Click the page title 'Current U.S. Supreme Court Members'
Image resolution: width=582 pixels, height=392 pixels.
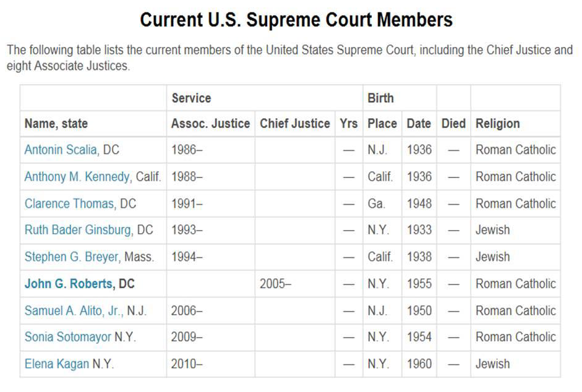point(296,20)
